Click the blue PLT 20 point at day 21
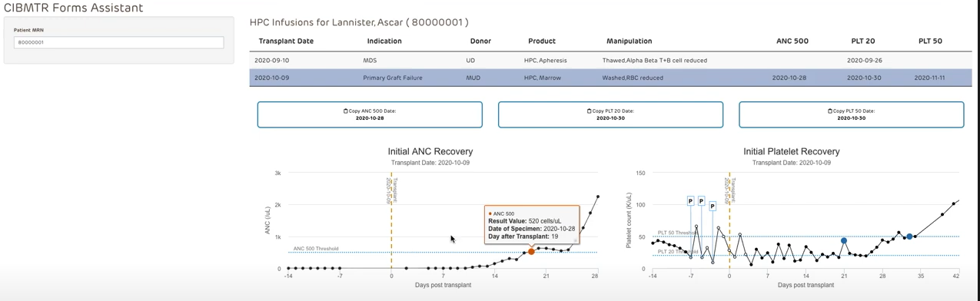 (x=844, y=241)
